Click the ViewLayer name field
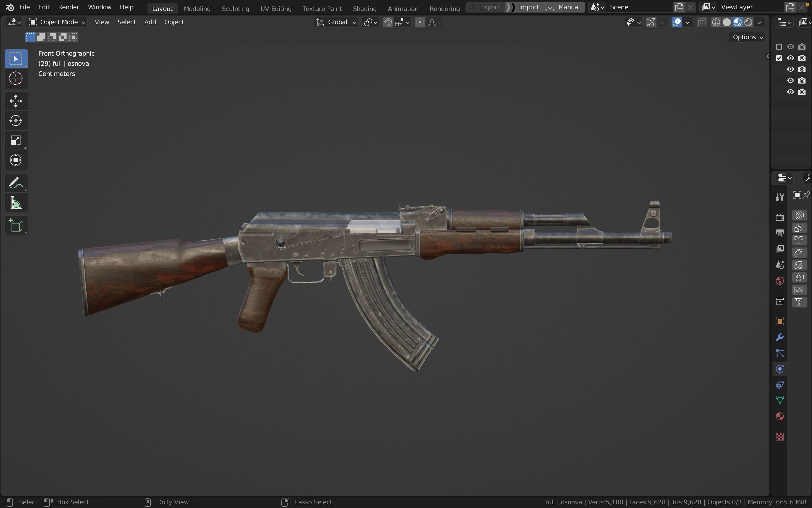This screenshot has width=812, height=508. coord(751,7)
